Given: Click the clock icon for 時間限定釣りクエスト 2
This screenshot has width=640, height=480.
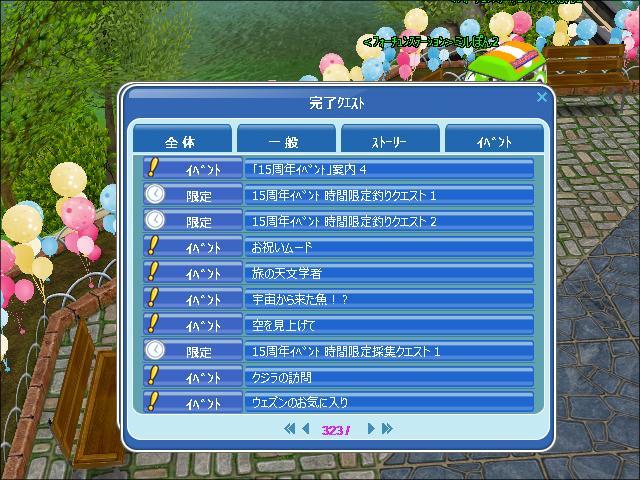Looking at the screenshot, I should pyautogui.click(x=155, y=220).
